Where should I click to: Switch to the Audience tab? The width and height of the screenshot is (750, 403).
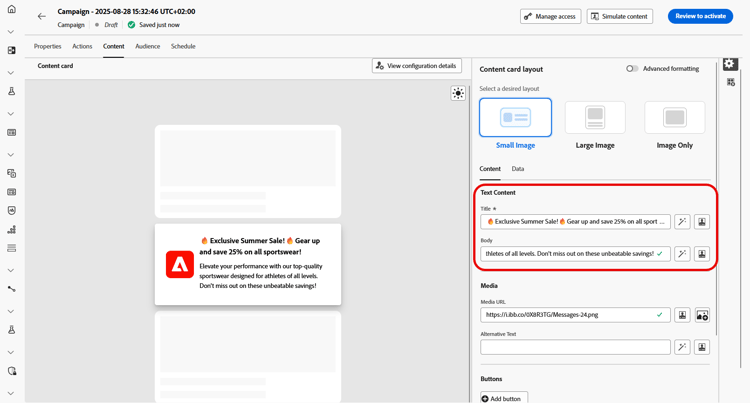click(x=147, y=46)
